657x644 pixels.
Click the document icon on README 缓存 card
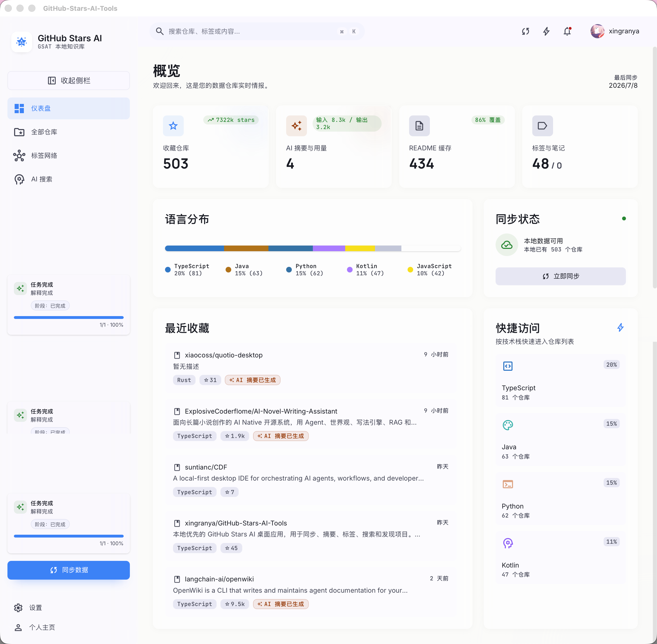coord(419,126)
